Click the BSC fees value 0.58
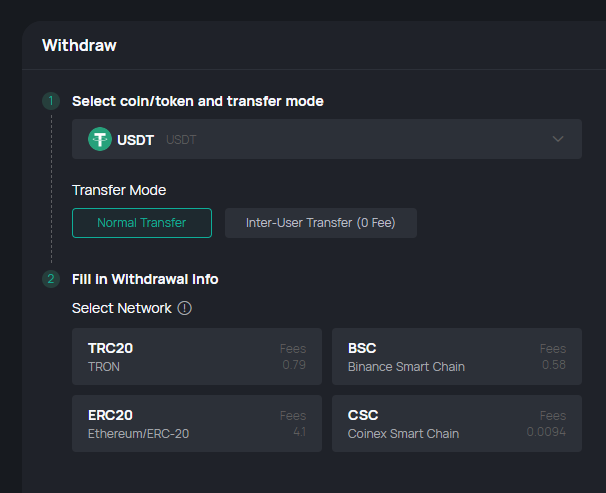 pyautogui.click(x=554, y=365)
